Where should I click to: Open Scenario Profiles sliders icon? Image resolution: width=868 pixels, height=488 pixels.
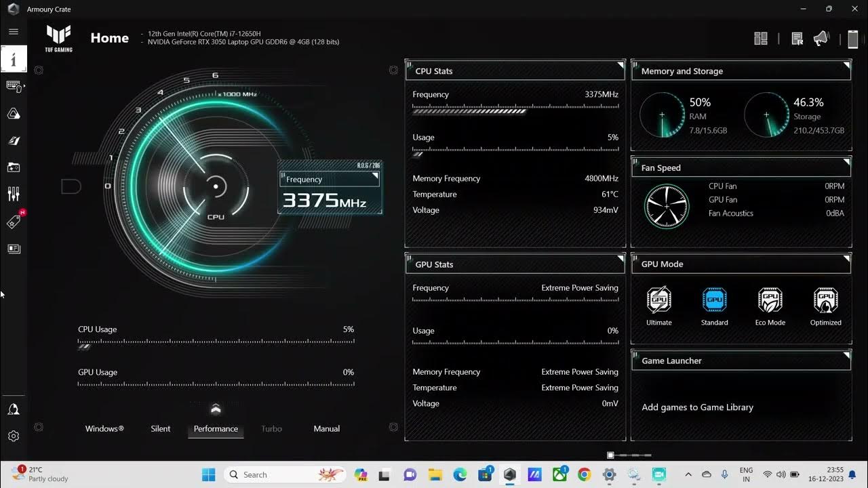(x=14, y=195)
